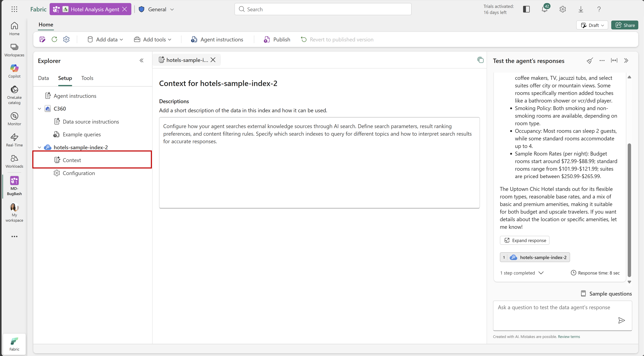Click the copy icon above context editor
644x356 pixels.
[480, 60]
